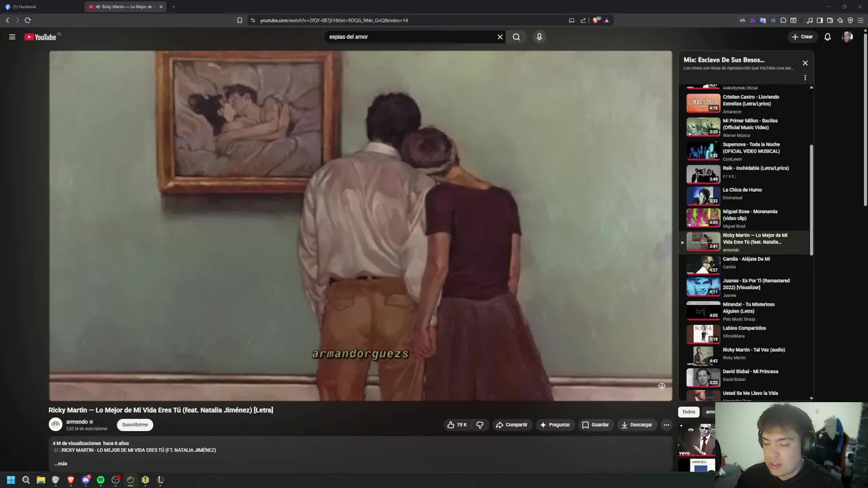
Task: Play Juanes - Es Por Ti
Action: (744, 287)
